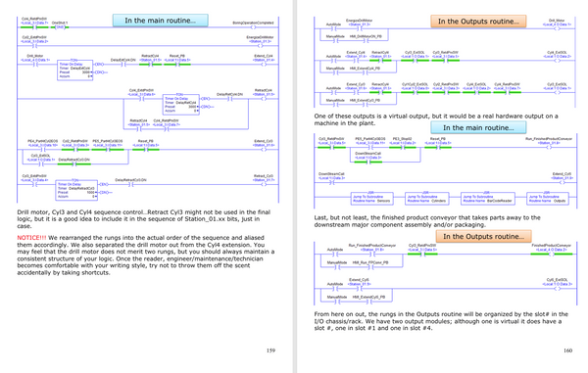Image resolution: width=588 pixels, height=373 pixels.
Task: Select the JSR block with routine name Outputs
Action: tap(548, 199)
